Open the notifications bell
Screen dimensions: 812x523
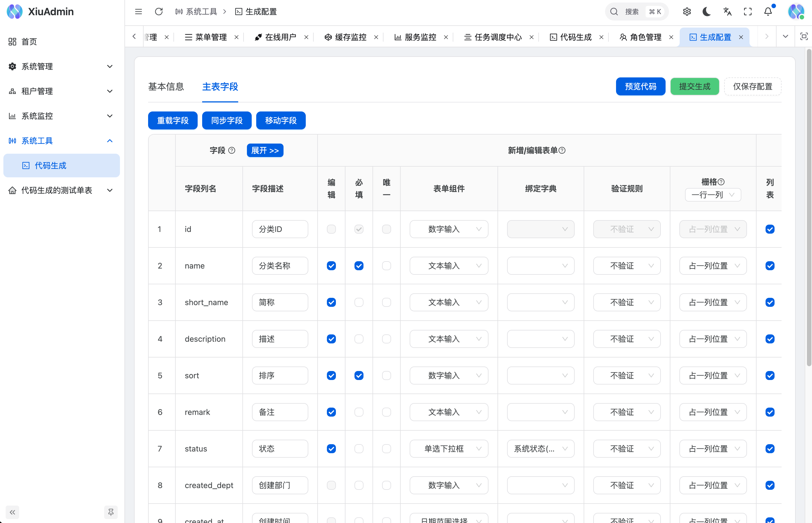coord(768,12)
